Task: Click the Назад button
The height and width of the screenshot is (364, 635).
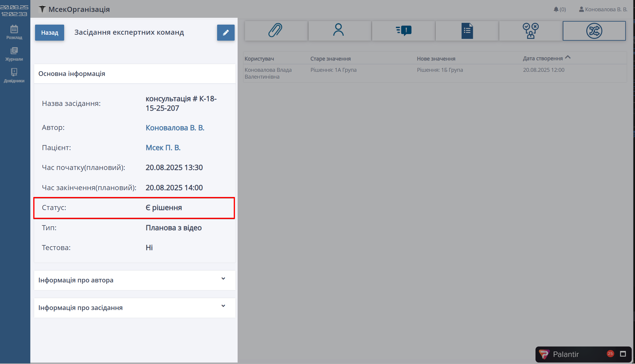Action: click(x=50, y=33)
